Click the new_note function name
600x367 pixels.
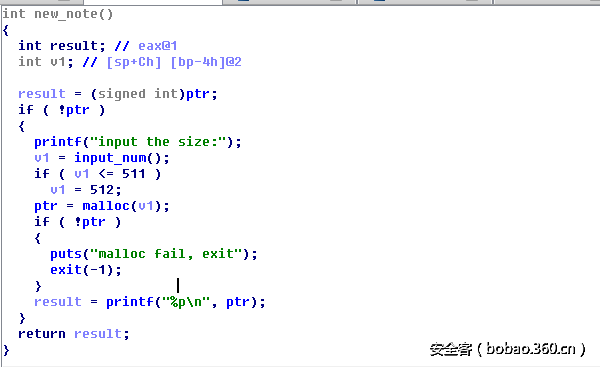tap(66, 14)
